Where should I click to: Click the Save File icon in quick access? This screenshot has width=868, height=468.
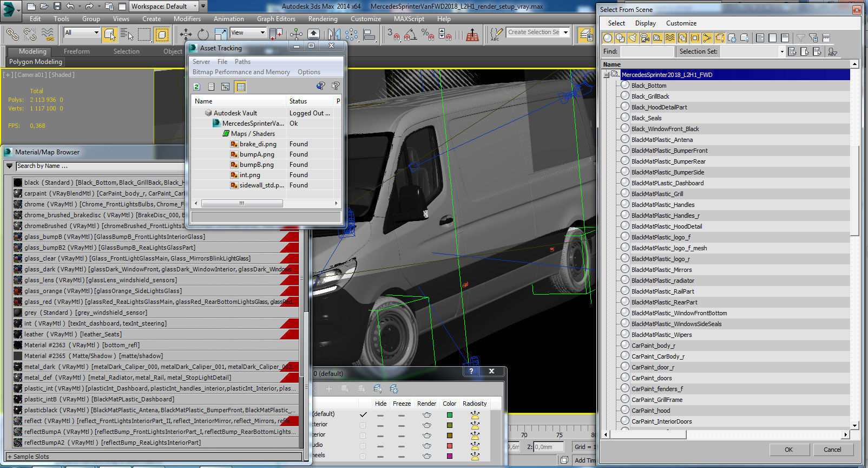[x=57, y=6]
